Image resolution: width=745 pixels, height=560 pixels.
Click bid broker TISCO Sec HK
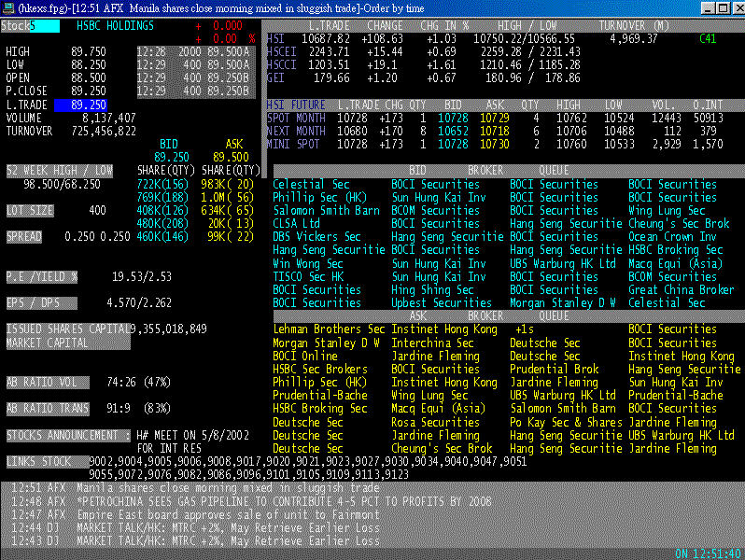pyautogui.click(x=308, y=276)
